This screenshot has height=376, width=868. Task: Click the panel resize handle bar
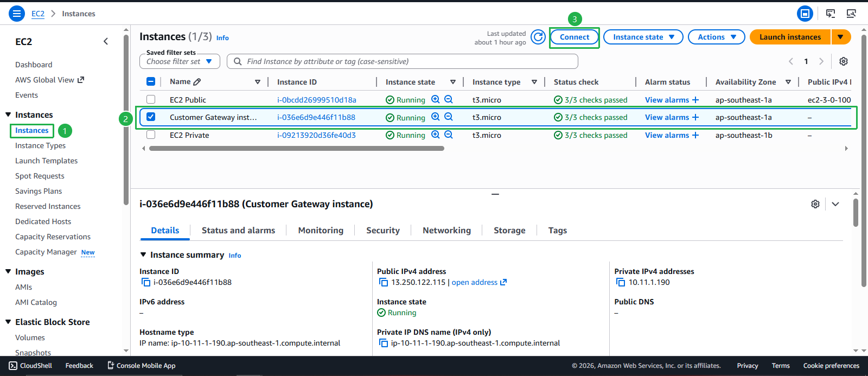(495, 194)
